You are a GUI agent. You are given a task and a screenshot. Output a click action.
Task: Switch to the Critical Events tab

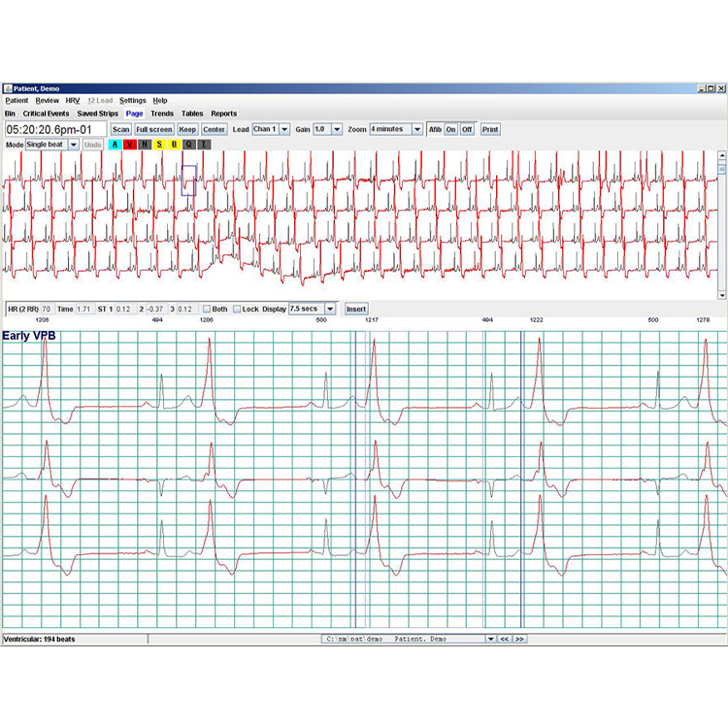pos(46,114)
